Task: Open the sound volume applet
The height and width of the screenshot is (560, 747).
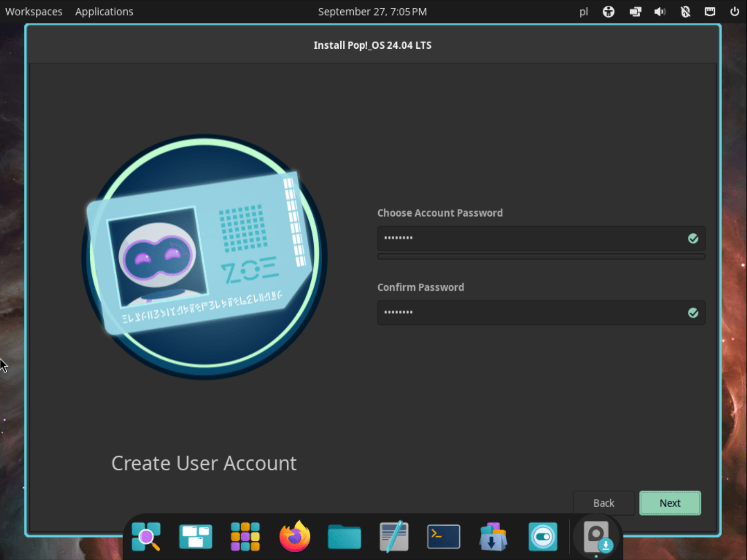Action: click(x=660, y=11)
